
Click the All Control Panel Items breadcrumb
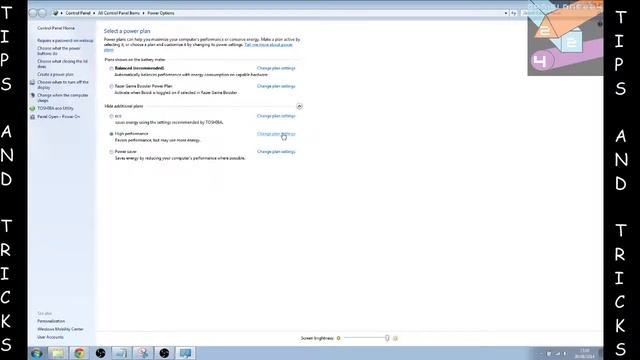click(x=119, y=13)
